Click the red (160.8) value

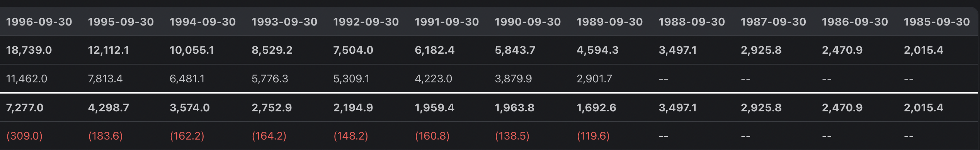[x=432, y=136]
